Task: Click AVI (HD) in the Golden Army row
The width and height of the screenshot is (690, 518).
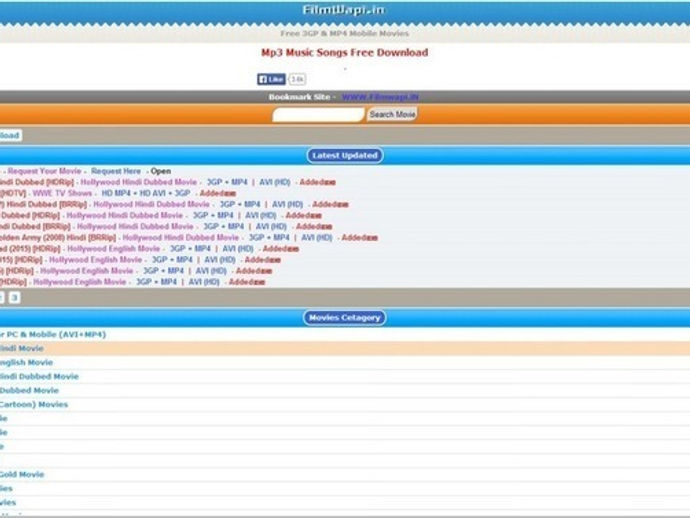Action: pyautogui.click(x=316, y=238)
